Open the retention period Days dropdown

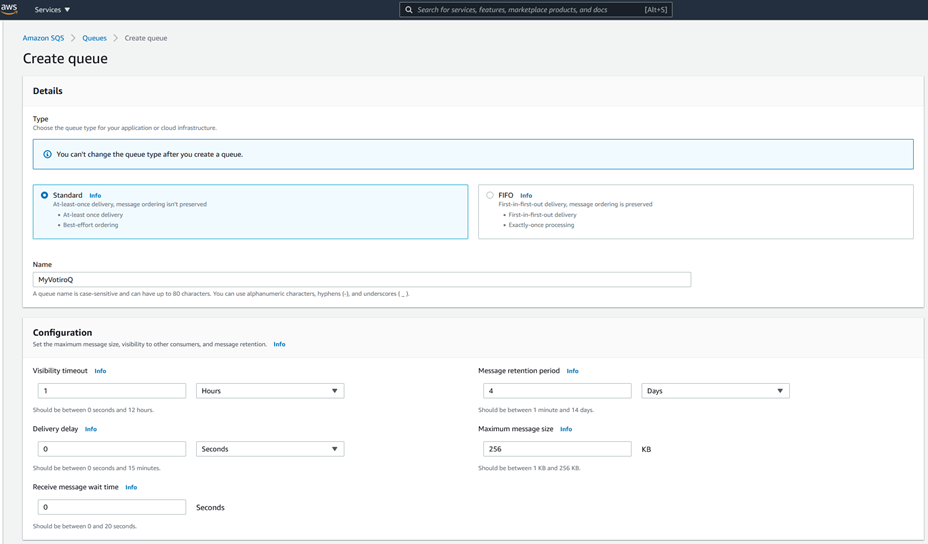715,391
